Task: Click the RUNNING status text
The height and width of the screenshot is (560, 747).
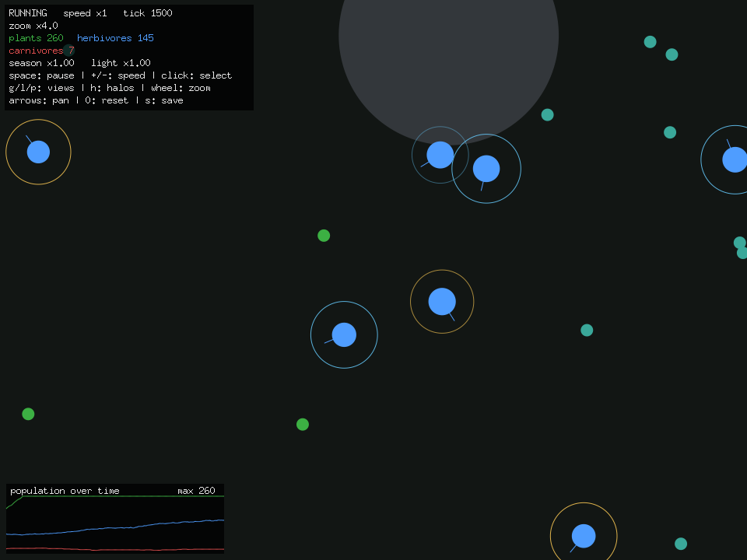Action: click(28, 13)
